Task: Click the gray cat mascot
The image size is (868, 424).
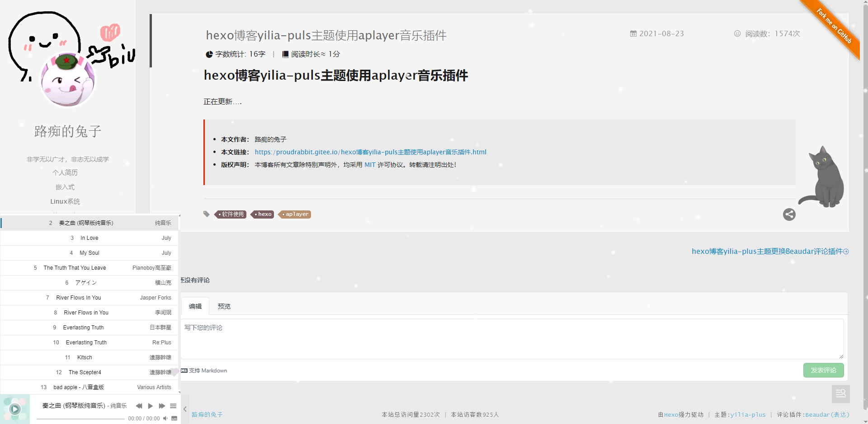Action: point(822,177)
